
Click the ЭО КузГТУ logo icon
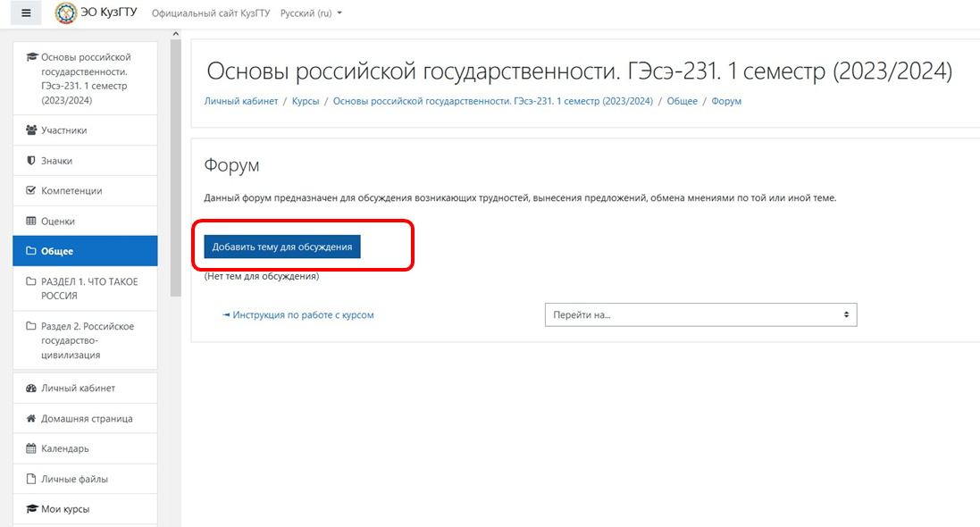65,13
